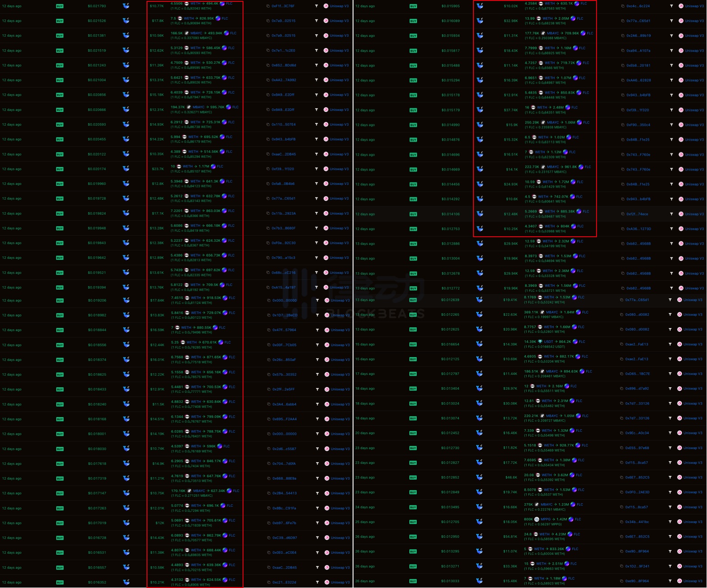
Task: Click the FLC token icon in the 2.48M swap
Action: click(x=568, y=107)
